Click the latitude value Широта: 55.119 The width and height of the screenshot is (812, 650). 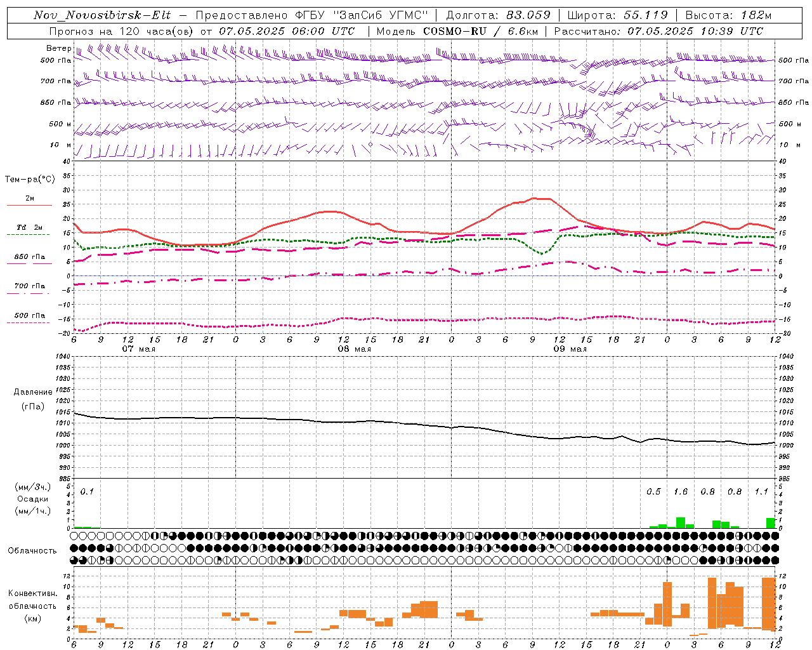(x=617, y=15)
